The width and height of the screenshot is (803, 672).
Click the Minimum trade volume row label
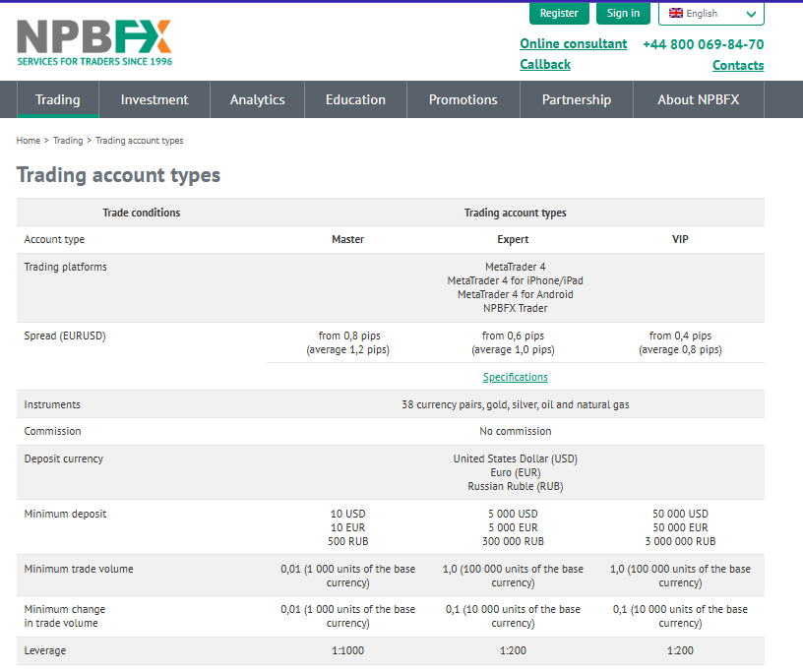(x=79, y=569)
